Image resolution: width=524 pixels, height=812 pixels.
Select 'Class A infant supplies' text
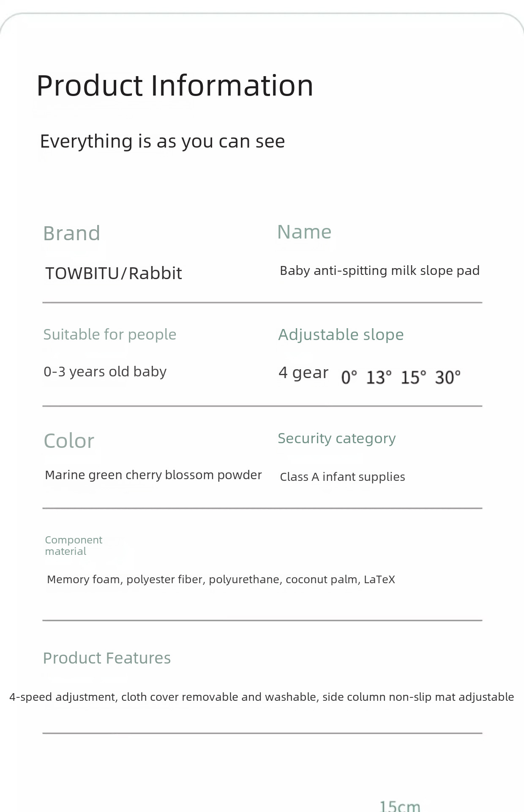coord(342,477)
